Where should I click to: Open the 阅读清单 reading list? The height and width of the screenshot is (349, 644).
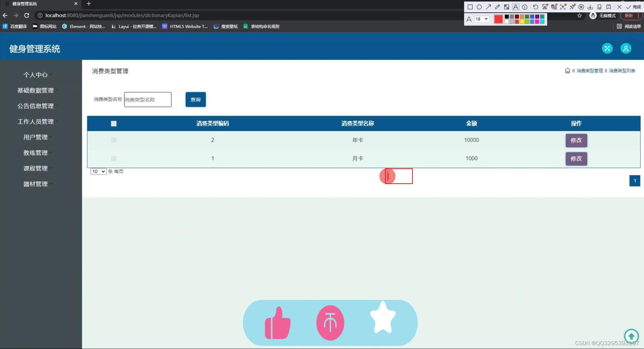[629, 26]
